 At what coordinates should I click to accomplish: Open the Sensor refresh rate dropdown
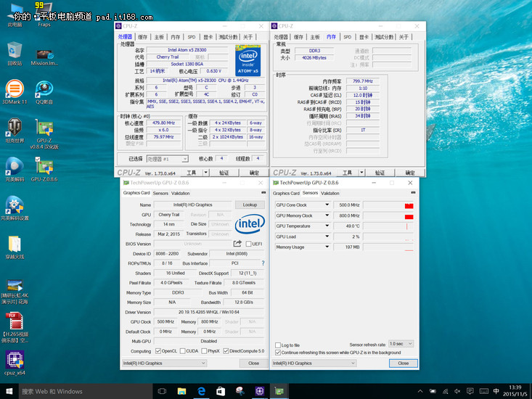pyautogui.click(x=401, y=344)
